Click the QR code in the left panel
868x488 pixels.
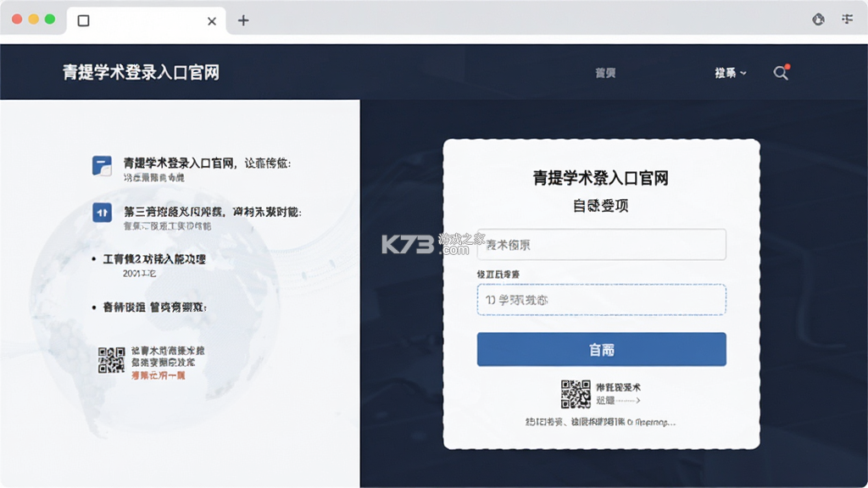111,360
